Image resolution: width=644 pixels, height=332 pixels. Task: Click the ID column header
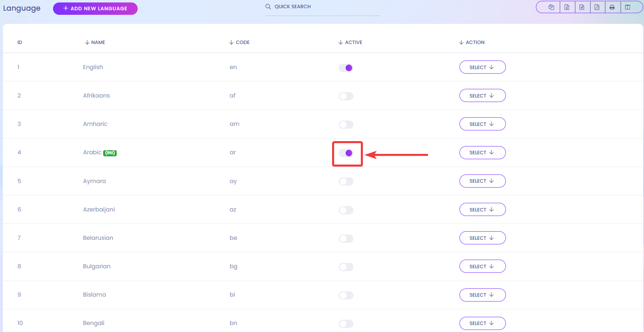(x=20, y=42)
